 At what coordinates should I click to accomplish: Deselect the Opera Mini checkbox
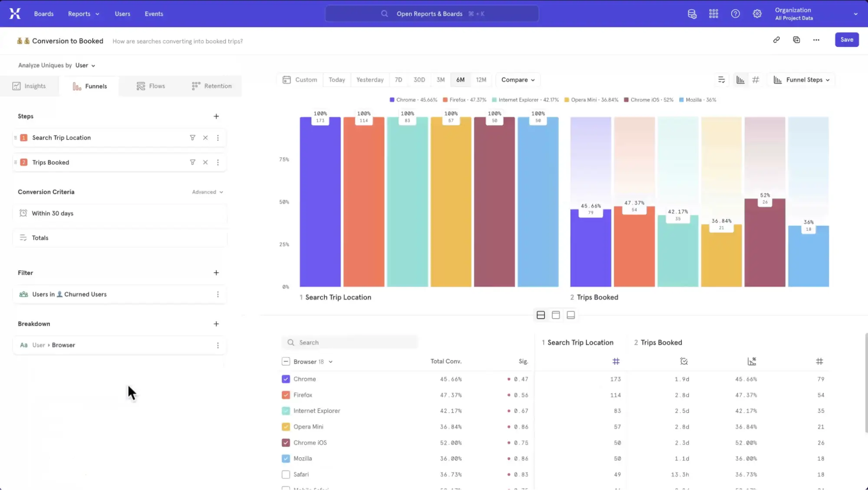(x=285, y=427)
